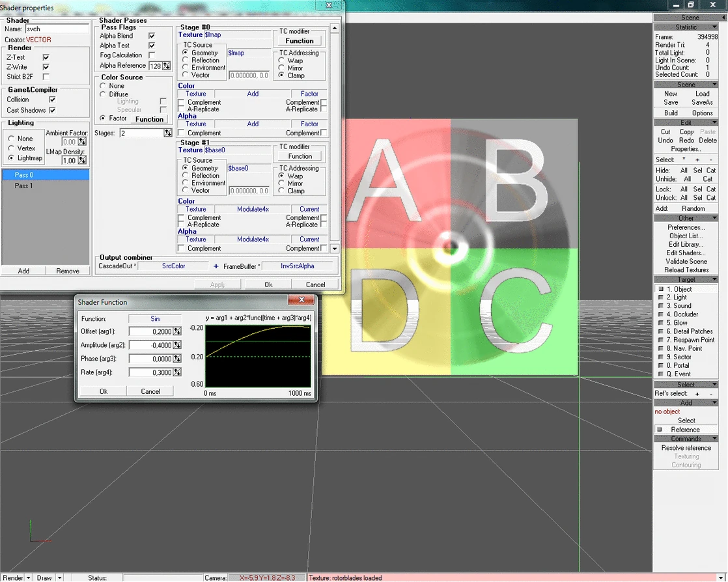Screen dimensions: 728x582
Task: Click Undo in Edit panel
Action: pos(665,140)
